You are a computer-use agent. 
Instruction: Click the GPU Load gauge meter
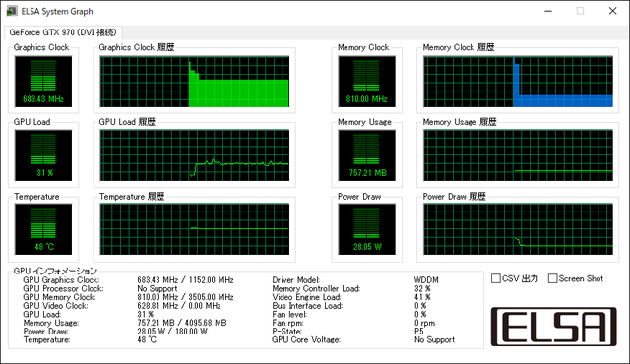click(43, 155)
